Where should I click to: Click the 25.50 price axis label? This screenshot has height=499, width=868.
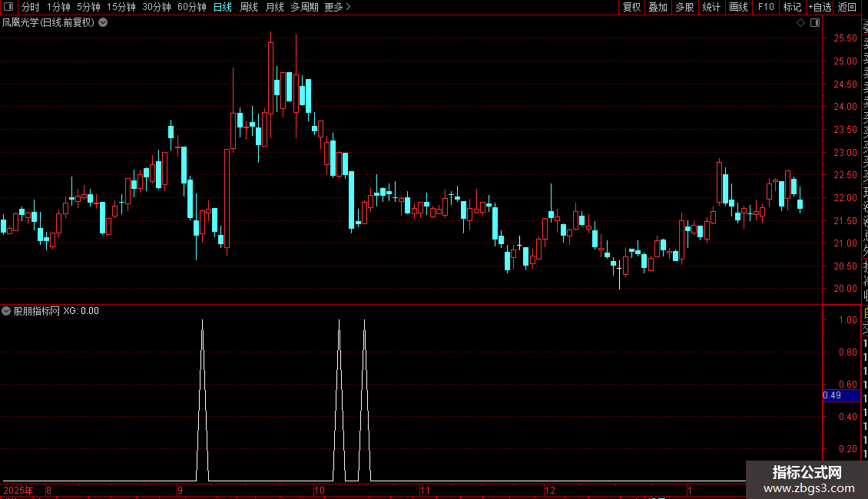pyautogui.click(x=845, y=38)
